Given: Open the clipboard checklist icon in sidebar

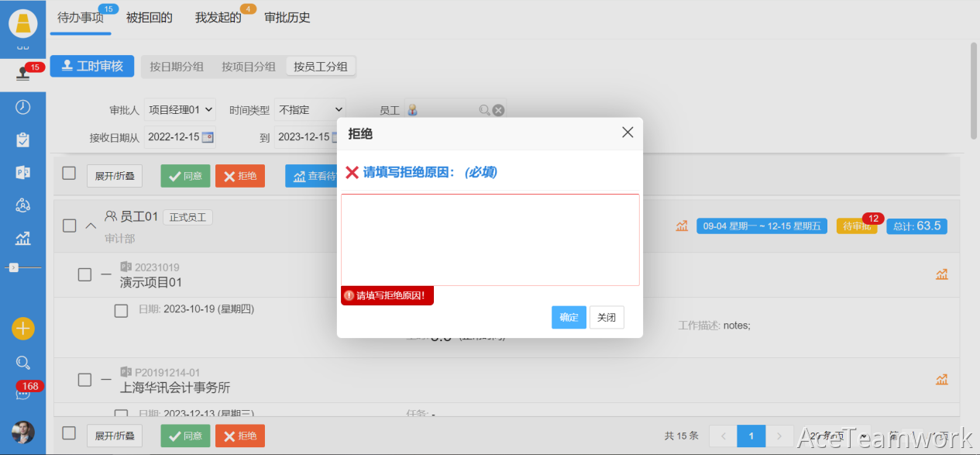Looking at the screenshot, I should click(x=22, y=140).
